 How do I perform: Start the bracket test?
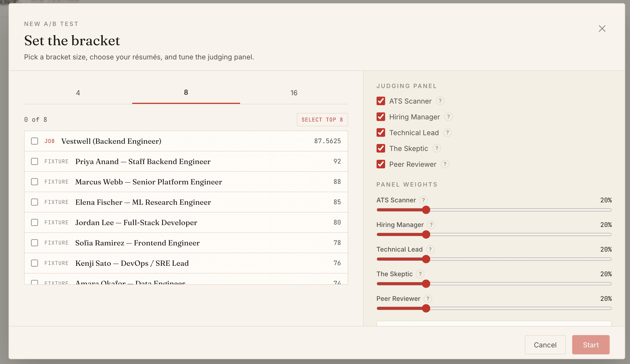pos(591,345)
